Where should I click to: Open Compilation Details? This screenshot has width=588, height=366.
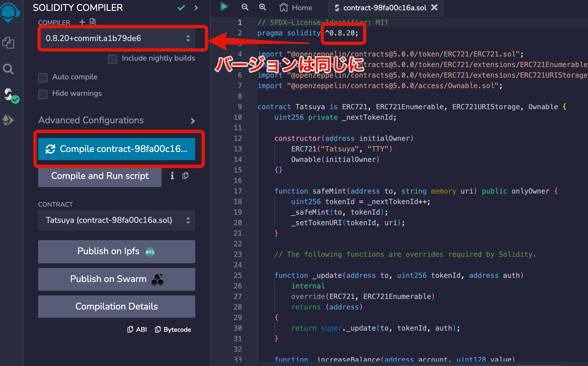pyautogui.click(x=117, y=307)
